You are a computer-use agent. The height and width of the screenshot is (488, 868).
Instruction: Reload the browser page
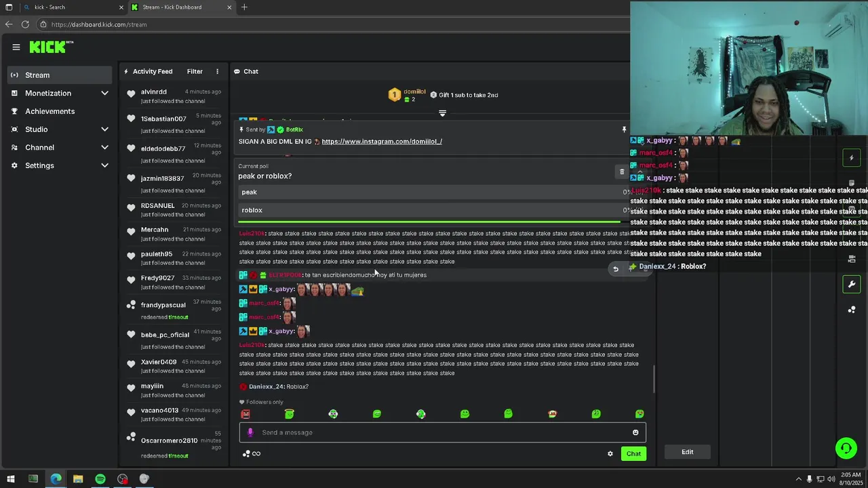[25, 24]
